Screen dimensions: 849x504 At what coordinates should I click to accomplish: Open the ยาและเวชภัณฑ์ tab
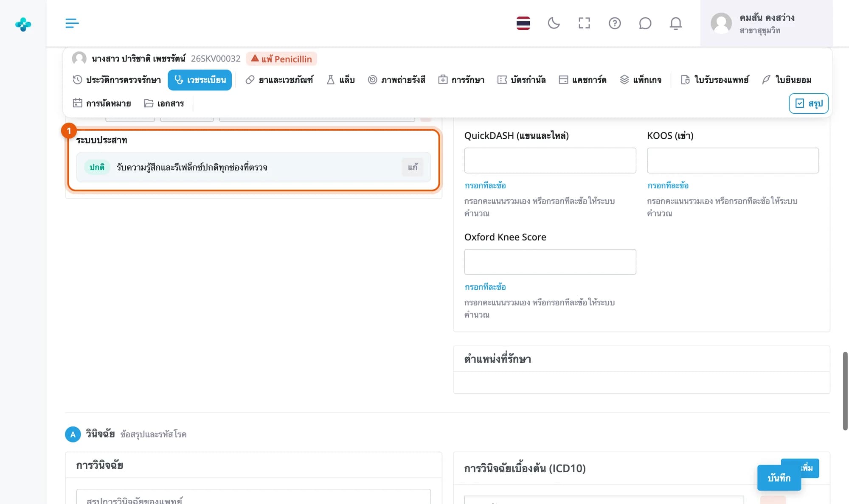[279, 80]
